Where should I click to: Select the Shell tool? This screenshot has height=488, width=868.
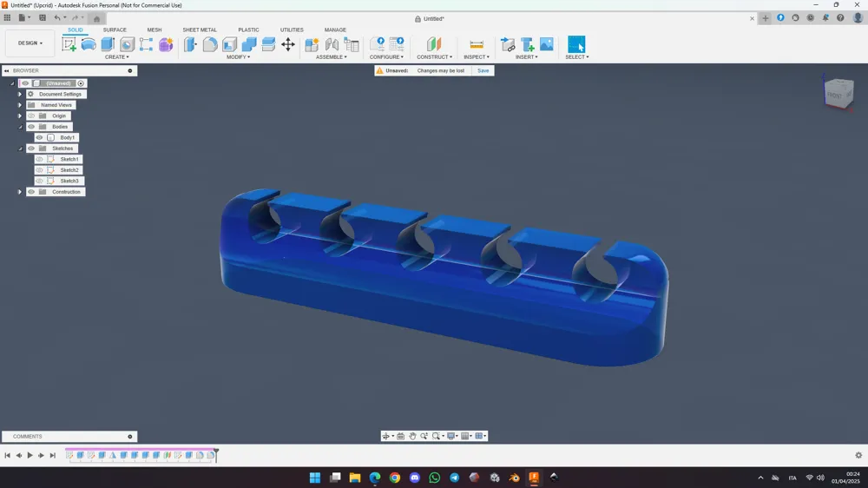pyautogui.click(x=230, y=44)
